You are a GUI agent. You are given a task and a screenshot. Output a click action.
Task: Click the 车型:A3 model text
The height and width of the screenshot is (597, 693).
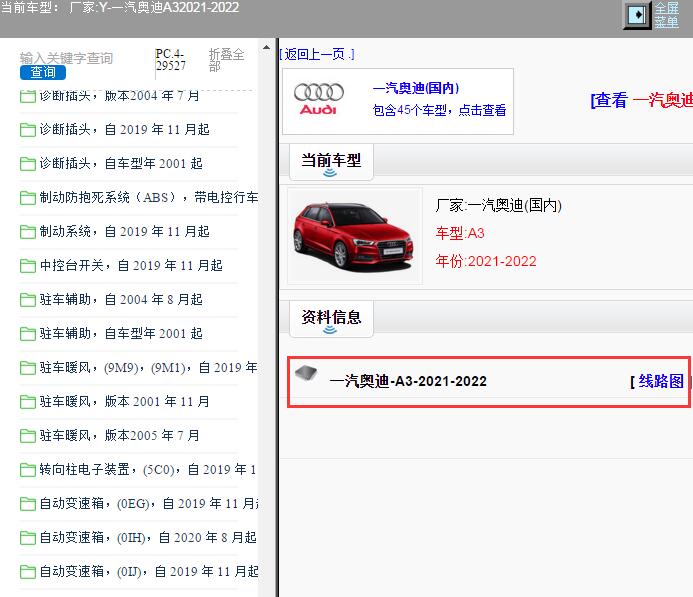460,233
